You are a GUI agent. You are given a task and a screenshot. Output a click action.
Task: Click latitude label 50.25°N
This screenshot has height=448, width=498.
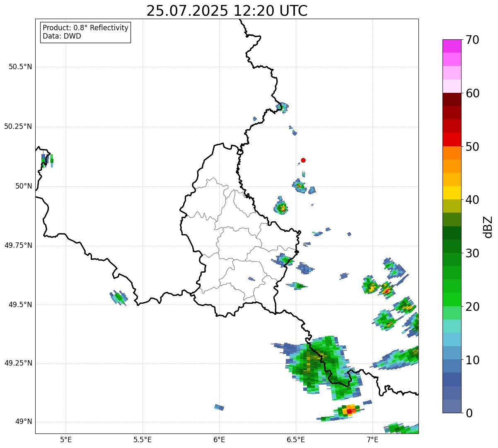[18, 126]
